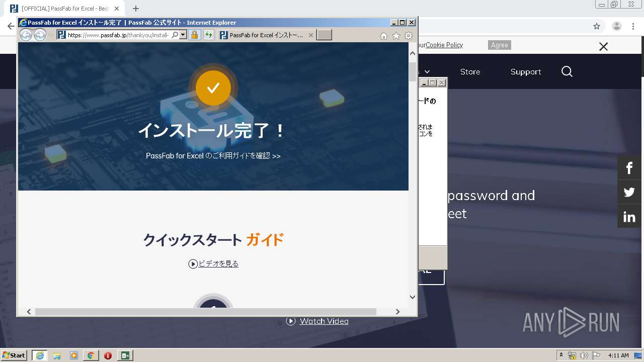Close the PassFab for Excel IE tab
Image resolution: width=644 pixels, height=362 pixels.
tap(310, 35)
